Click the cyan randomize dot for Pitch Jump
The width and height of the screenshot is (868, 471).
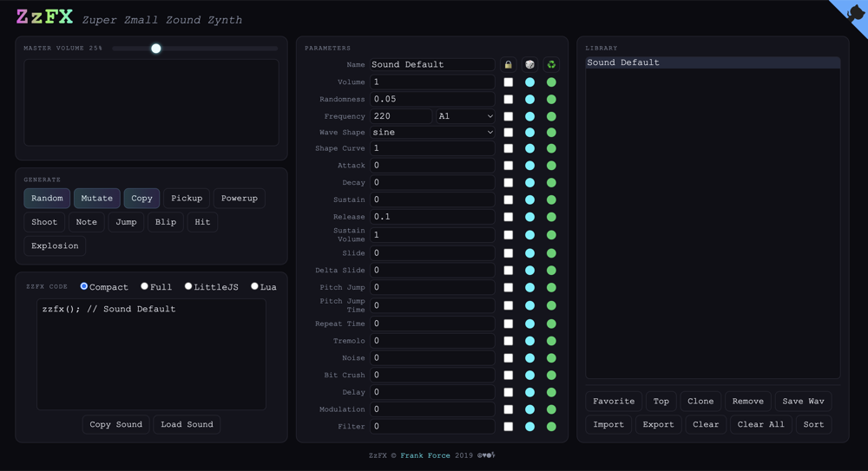point(529,288)
